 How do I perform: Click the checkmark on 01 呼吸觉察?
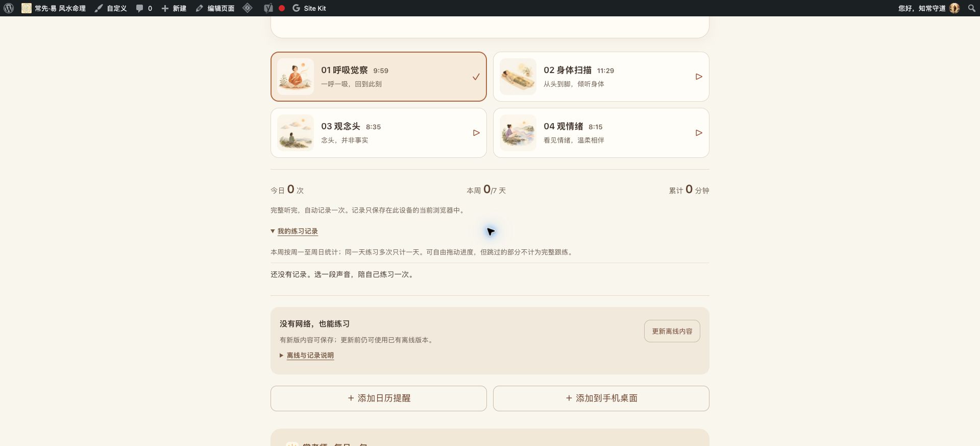click(476, 77)
